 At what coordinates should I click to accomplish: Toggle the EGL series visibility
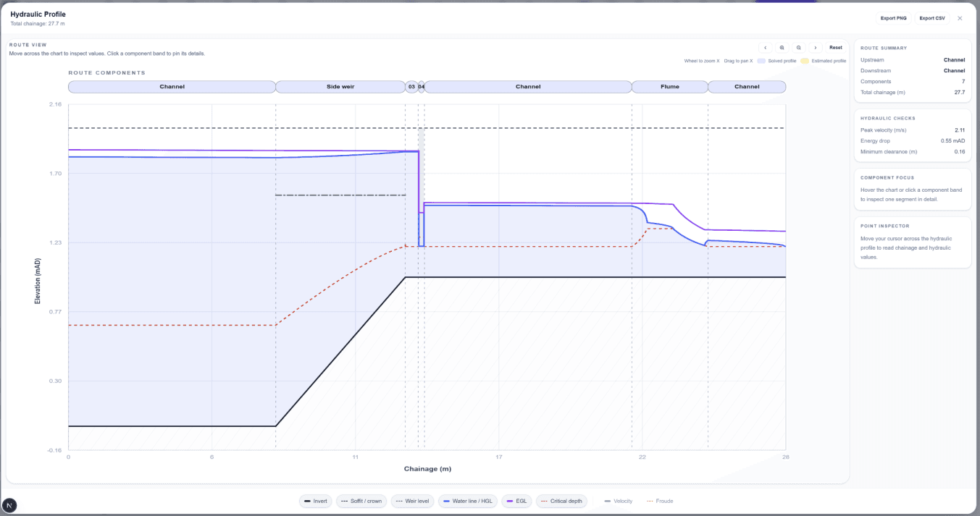(516, 501)
